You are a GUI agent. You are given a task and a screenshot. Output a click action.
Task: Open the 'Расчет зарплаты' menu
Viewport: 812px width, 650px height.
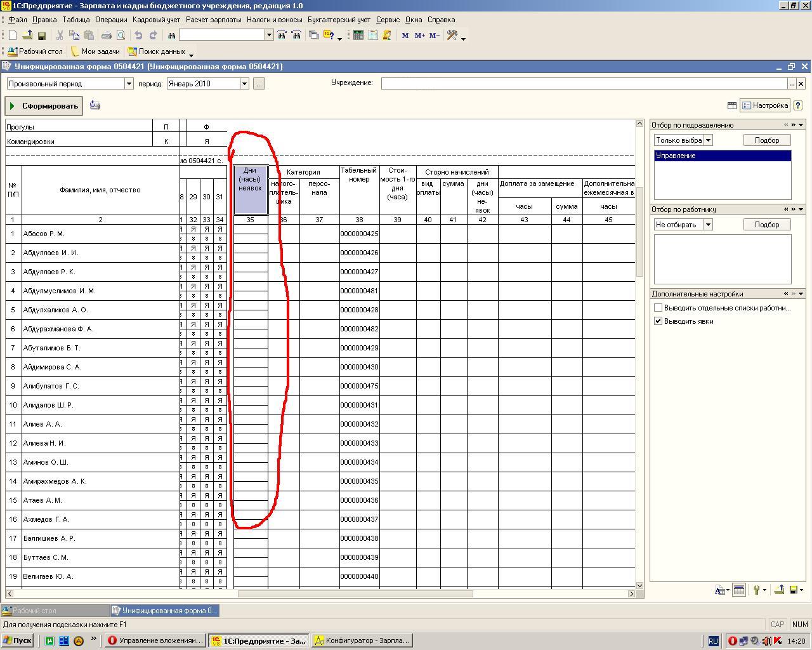tap(213, 20)
